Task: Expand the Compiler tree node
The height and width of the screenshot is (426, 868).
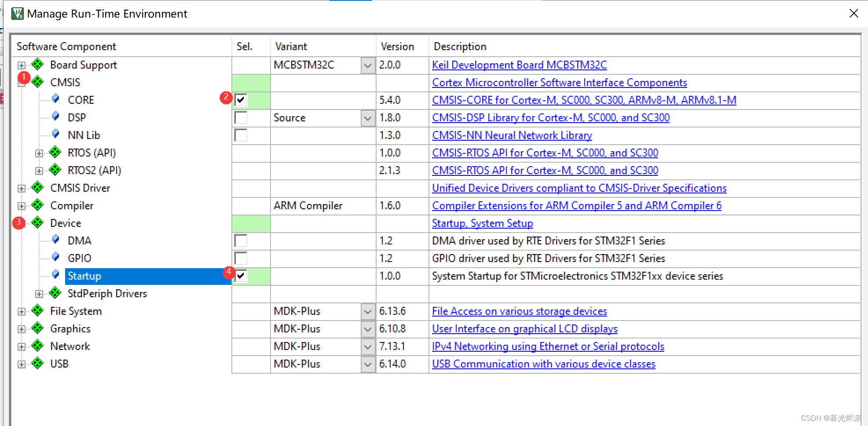Action: click(21, 206)
